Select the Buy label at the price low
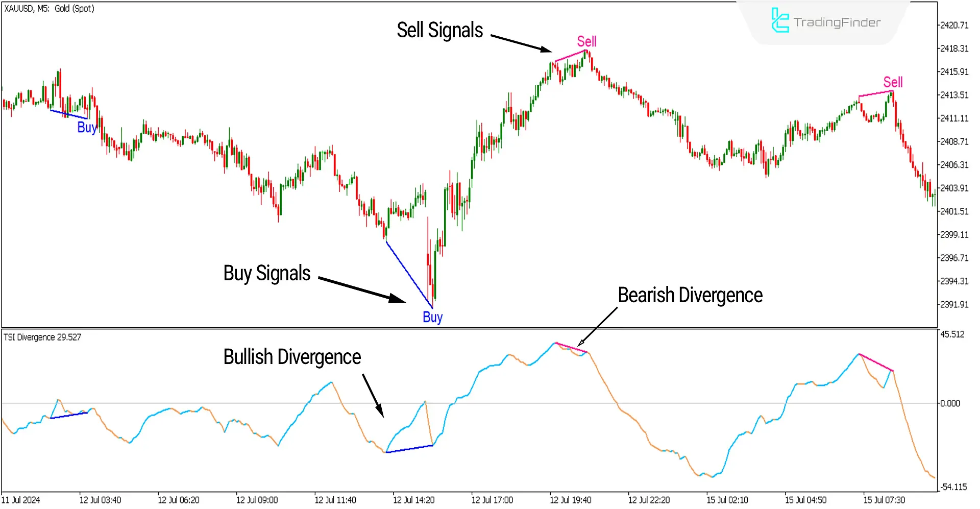This screenshot has height=509, width=980. coord(432,317)
